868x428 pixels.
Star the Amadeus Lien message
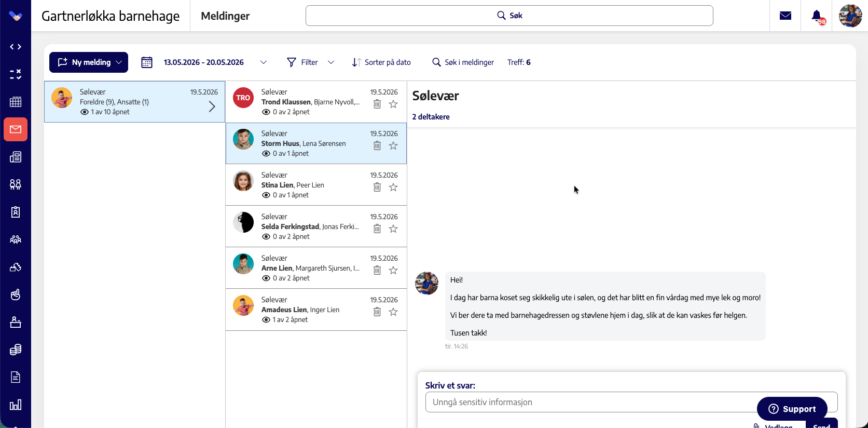[x=393, y=312]
